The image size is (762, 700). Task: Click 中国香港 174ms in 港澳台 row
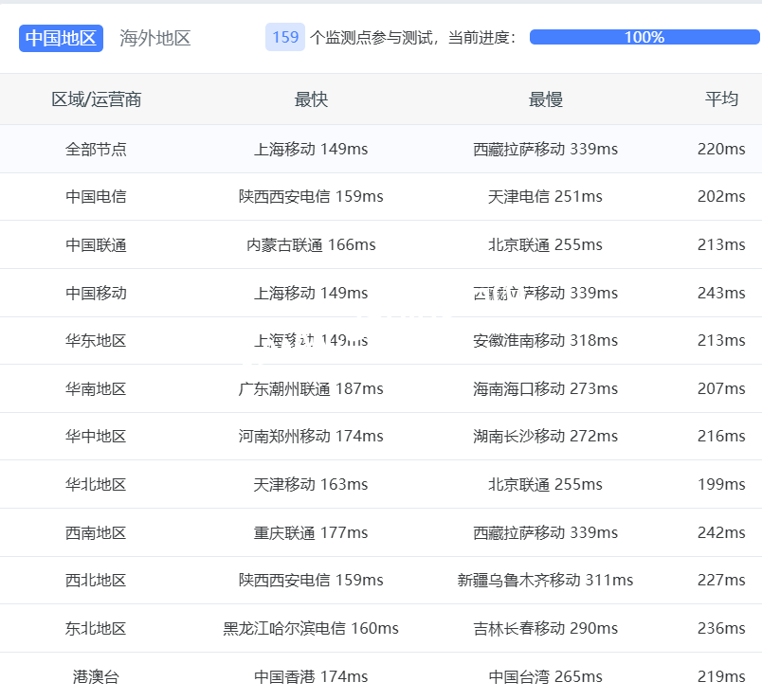point(311,677)
